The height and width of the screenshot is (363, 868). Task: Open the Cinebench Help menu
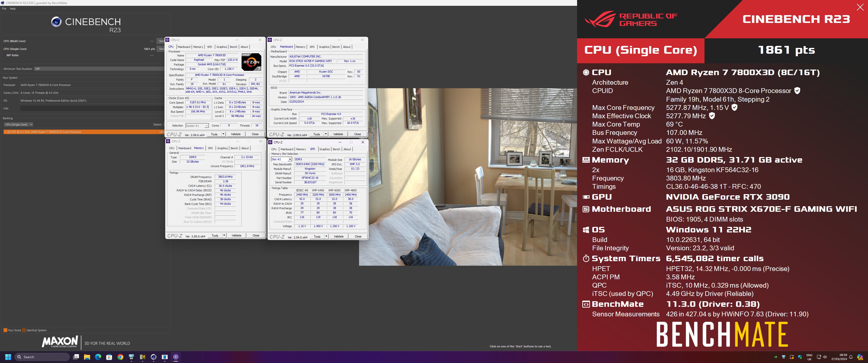(x=12, y=9)
